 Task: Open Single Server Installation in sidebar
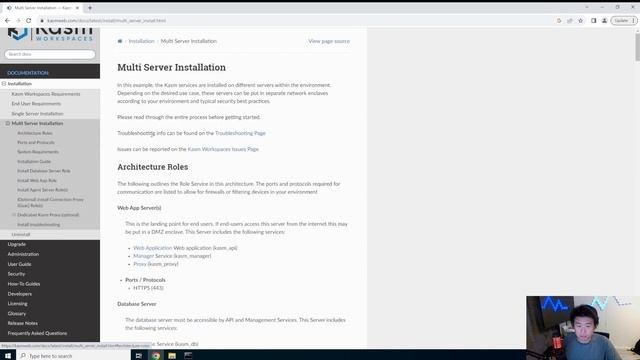tap(37, 113)
